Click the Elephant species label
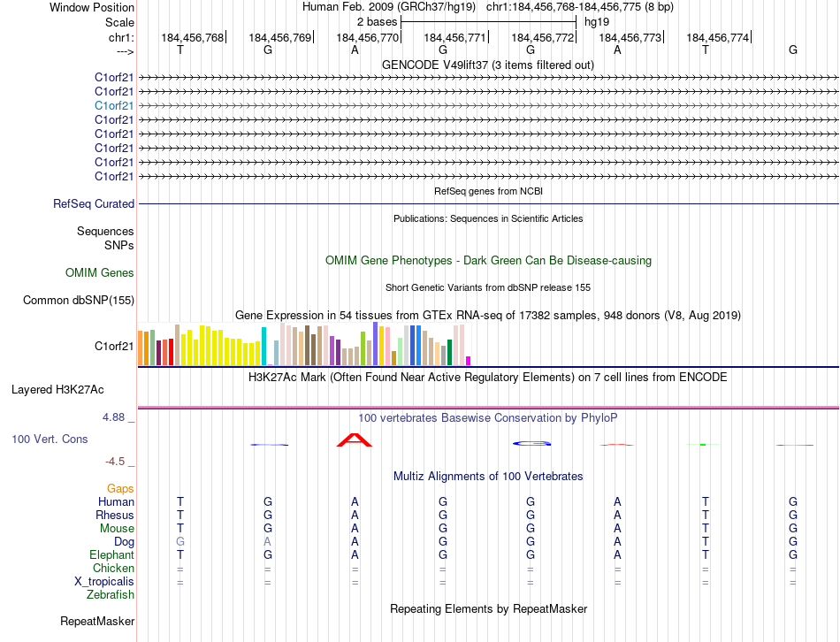The width and height of the screenshot is (840, 642). [x=111, y=554]
